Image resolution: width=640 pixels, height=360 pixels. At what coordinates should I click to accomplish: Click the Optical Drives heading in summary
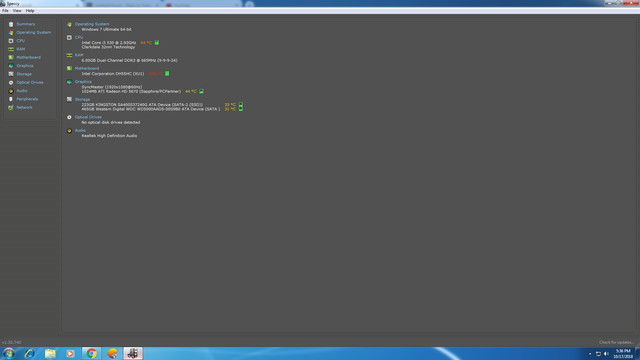88,117
